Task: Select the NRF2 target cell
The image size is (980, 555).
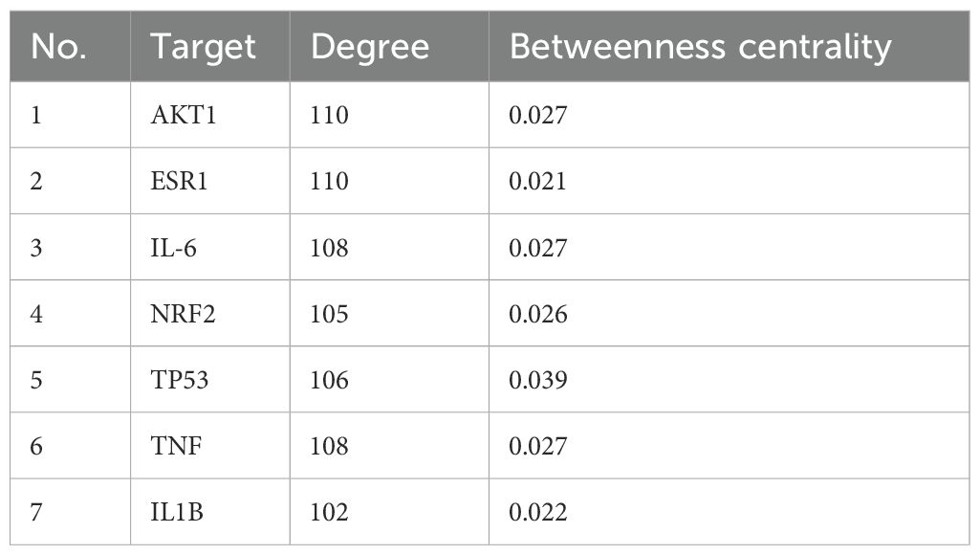Action: 182,314
